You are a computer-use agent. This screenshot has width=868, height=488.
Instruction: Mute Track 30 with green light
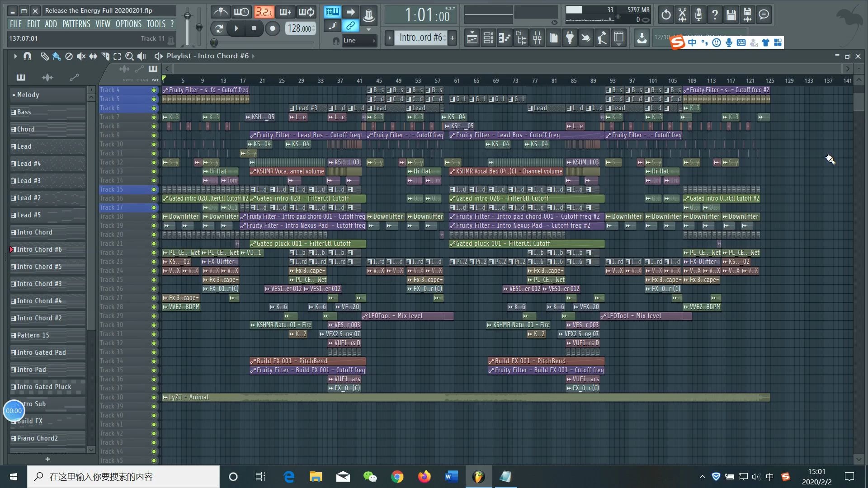pyautogui.click(x=154, y=325)
